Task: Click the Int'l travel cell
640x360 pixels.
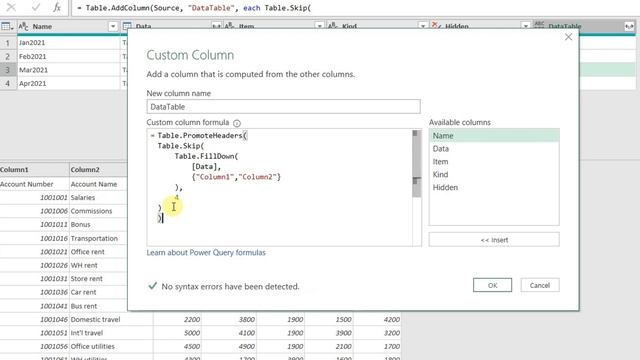Action: tap(111, 333)
